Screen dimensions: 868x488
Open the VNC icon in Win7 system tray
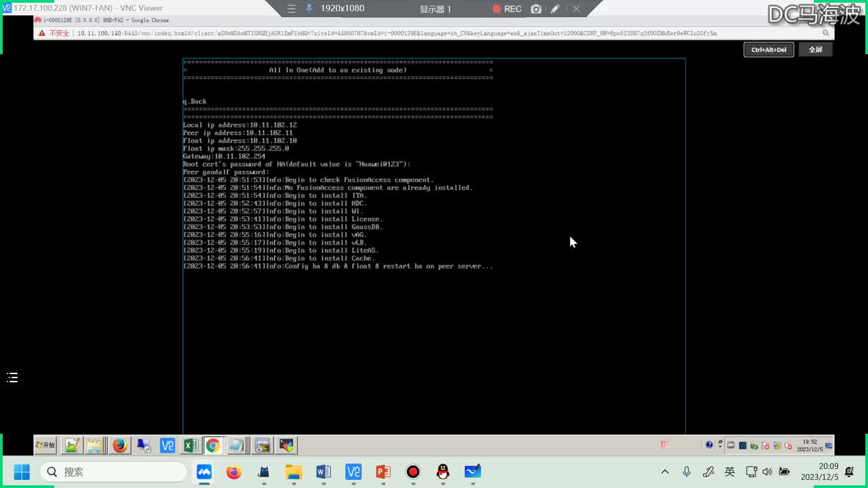tap(743, 445)
